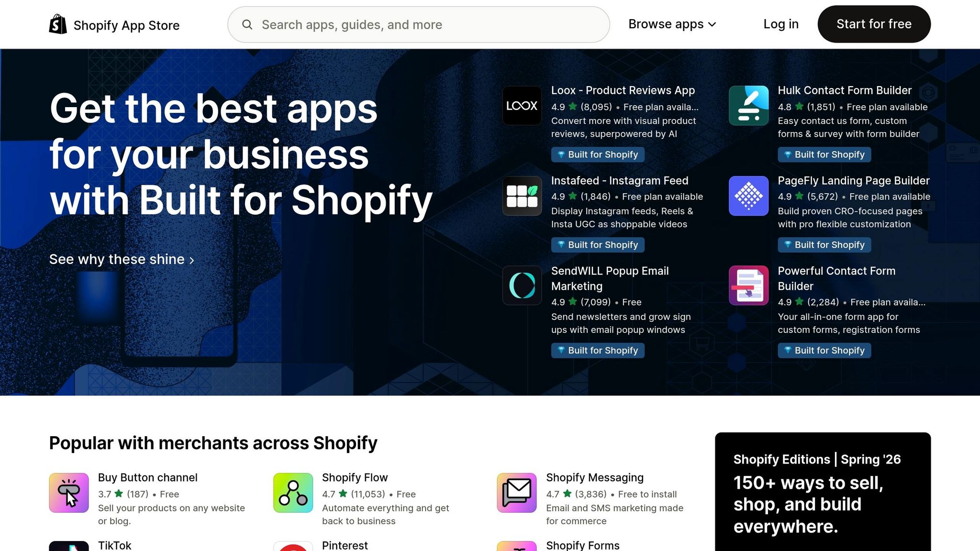Open SendWILL Popup Email Marketing title
The height and width of the screenshot is (551, 980).
(x=610, y=278)
